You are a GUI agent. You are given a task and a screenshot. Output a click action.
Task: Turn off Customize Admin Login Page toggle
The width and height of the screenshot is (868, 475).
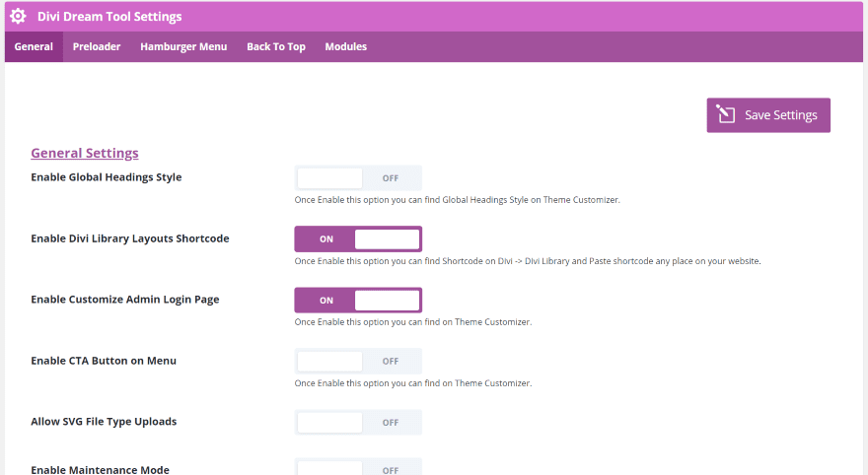tap(358, 301)
